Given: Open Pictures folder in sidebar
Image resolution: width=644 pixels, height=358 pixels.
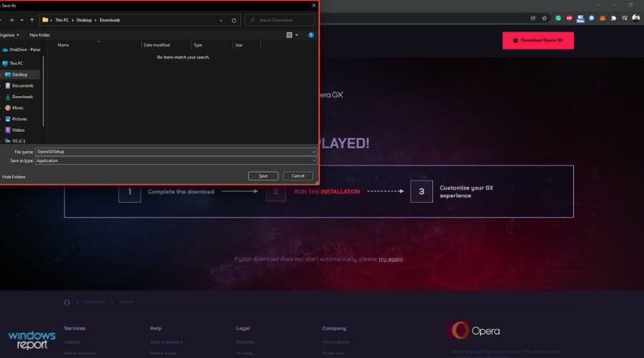Looking at the screenshot, I should click(x=16, y=119).
